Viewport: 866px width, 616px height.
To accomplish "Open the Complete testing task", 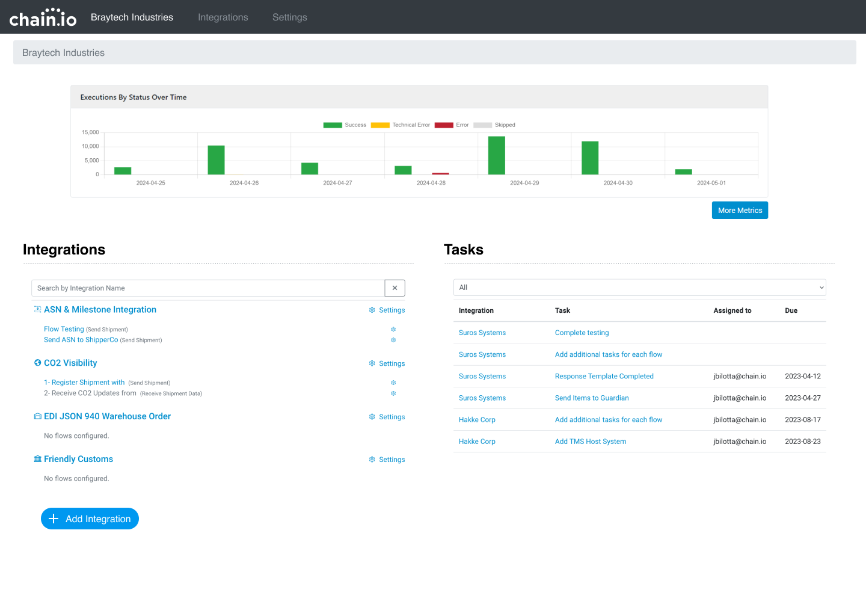I will 582,333.
